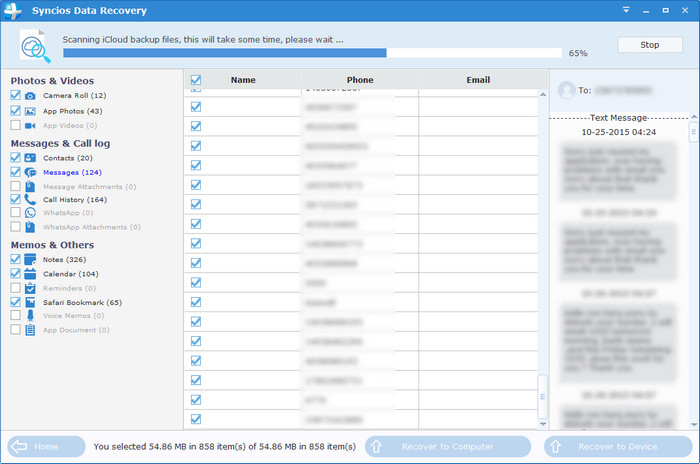Check the Message Attachments checkbox

16,186
